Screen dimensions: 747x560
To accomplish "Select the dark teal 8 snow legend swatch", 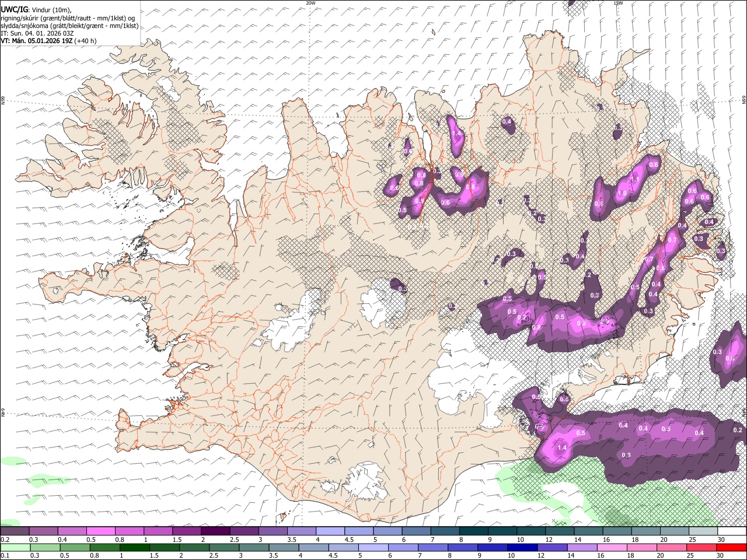I will coord(474,531).
